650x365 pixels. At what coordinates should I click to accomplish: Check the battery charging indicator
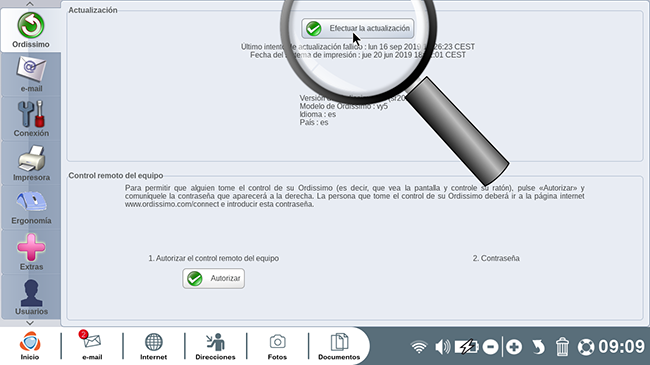click(x=466, y=347)
